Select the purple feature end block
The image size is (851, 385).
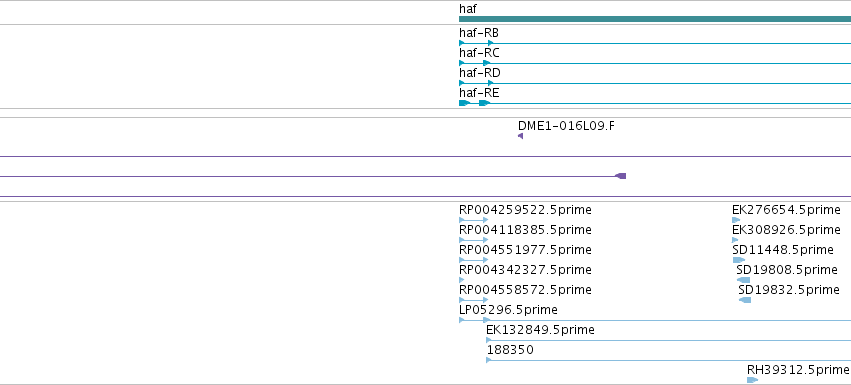pos(620,176)
